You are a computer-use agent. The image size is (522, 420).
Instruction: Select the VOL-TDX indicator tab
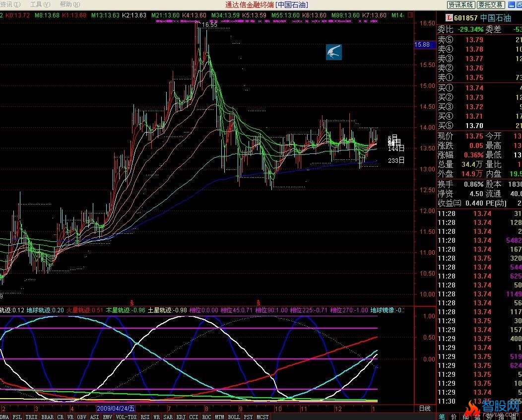pos(126,417)
